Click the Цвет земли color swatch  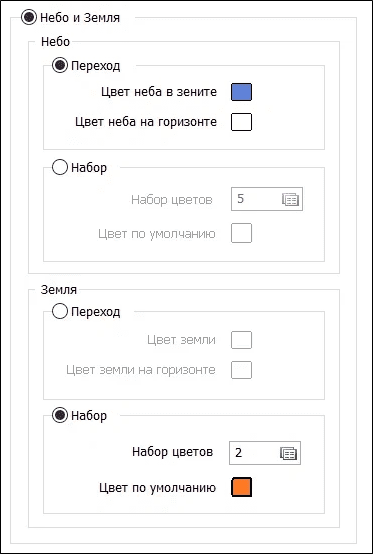point(241,340)
